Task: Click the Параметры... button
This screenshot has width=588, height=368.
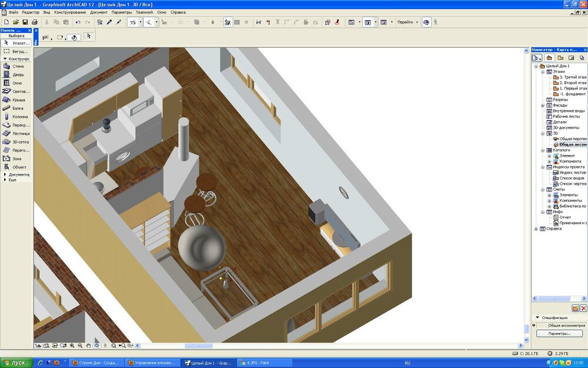Action: pyautogui.click(x=559, y=333)
